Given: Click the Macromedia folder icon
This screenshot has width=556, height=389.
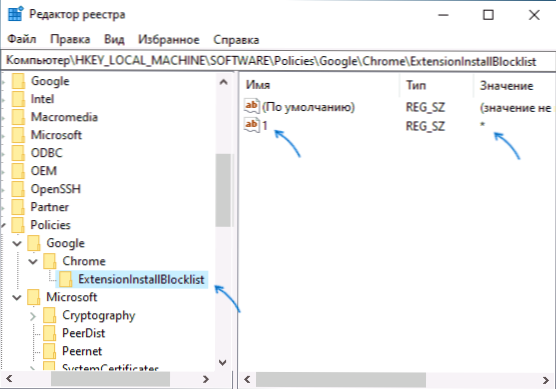Looking at the screenshot, I should 18,117.
